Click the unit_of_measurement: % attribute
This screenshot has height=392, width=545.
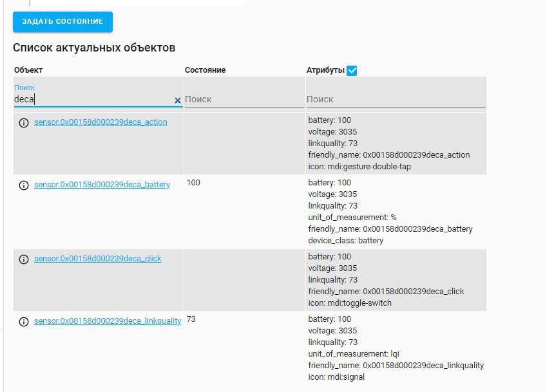[x=352, y=218]
